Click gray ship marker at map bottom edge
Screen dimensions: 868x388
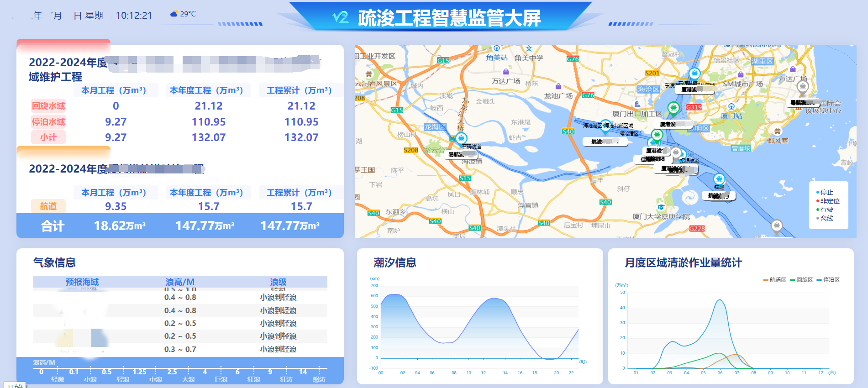click(777, 225)
